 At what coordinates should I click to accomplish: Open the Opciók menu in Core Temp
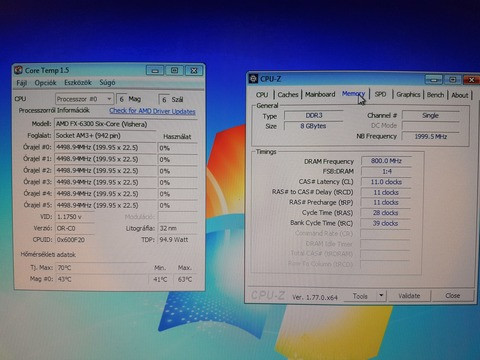46,83
